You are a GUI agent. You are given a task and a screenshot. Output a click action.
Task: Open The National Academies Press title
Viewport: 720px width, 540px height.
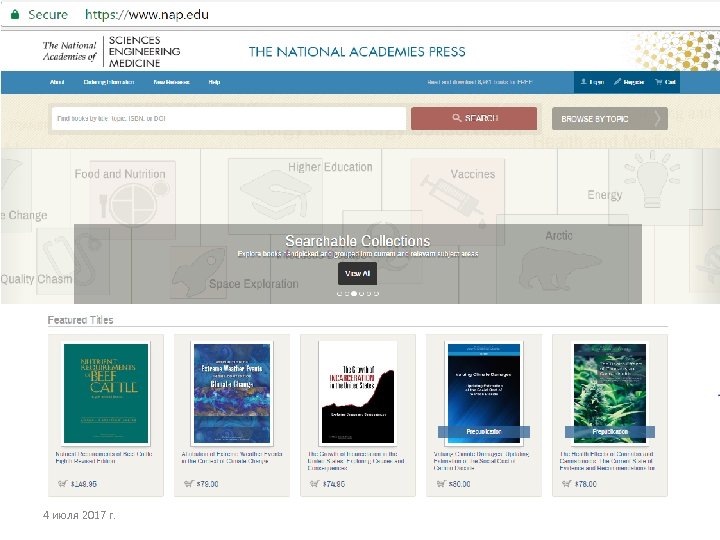357,51
